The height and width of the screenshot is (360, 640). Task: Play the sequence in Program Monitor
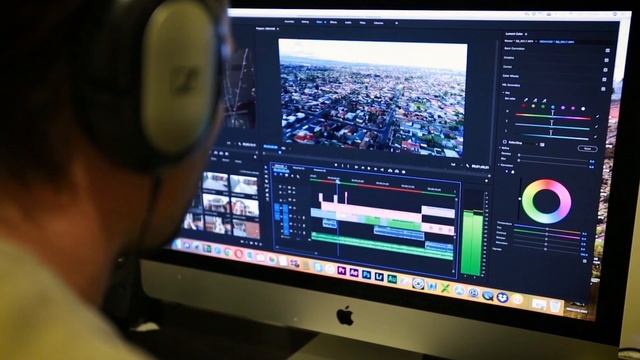click(x=369, y=169)
